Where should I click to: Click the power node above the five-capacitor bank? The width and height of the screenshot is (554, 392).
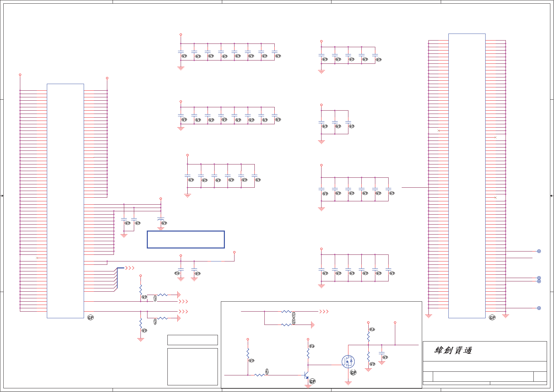click(321, 41)
